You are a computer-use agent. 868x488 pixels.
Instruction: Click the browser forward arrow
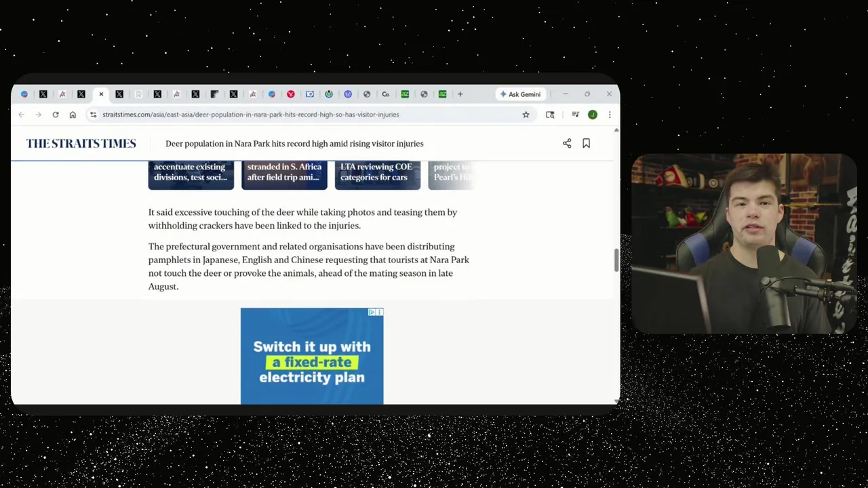coord(38,115)
